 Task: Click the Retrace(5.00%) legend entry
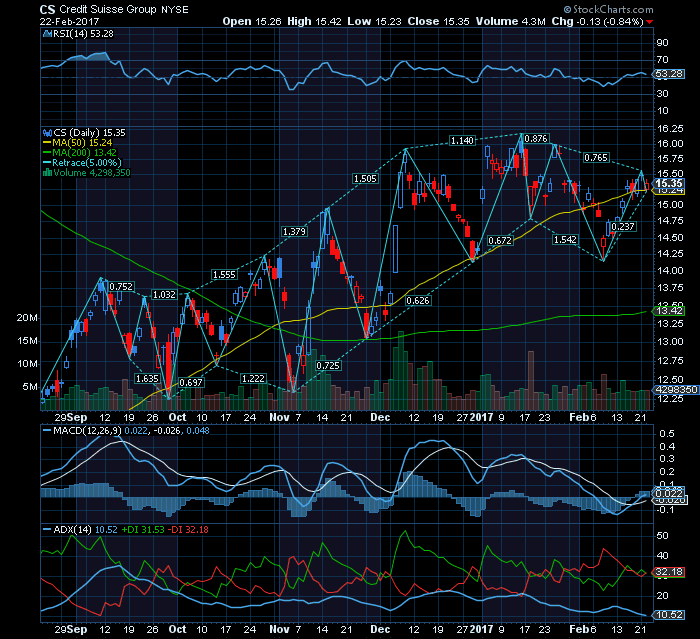(x=87, y=163)
